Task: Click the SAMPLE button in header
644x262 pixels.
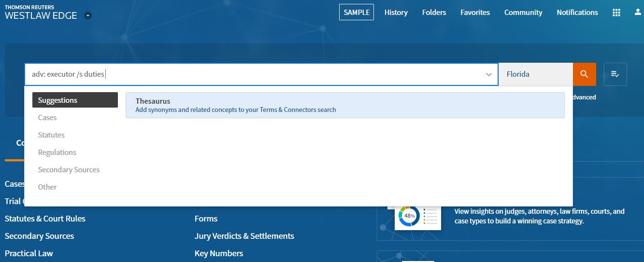Action: point(356,13)
